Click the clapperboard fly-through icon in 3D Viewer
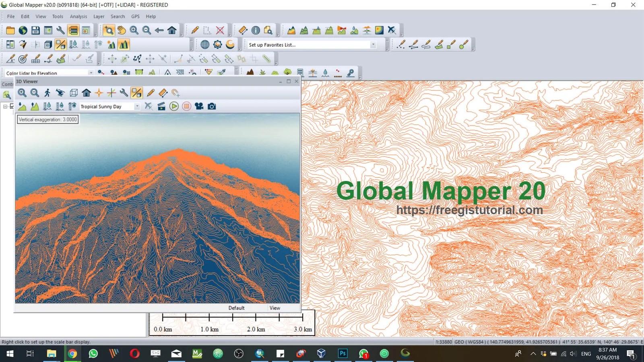 tap(161, 106)
